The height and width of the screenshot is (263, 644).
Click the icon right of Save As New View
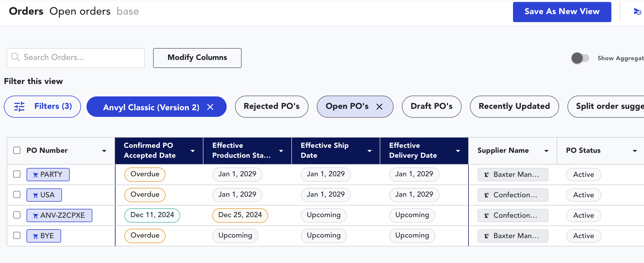pyautogui.click(x=637, y=12)
